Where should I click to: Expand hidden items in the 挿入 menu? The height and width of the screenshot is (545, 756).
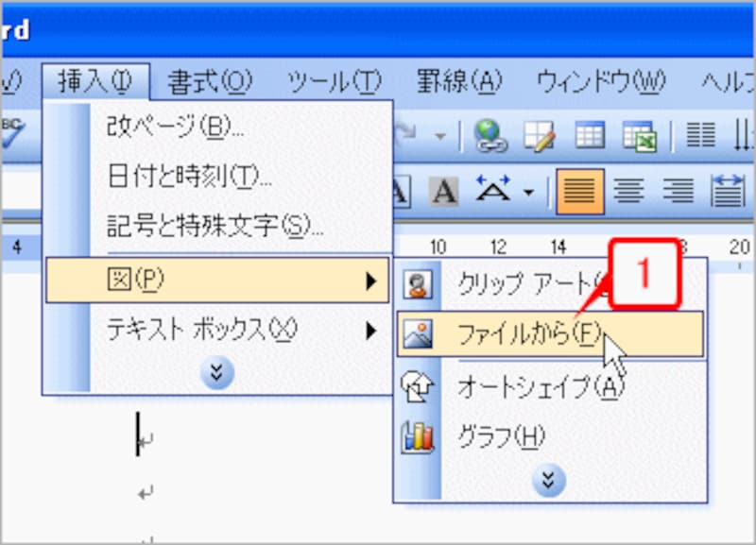point(215,372)
